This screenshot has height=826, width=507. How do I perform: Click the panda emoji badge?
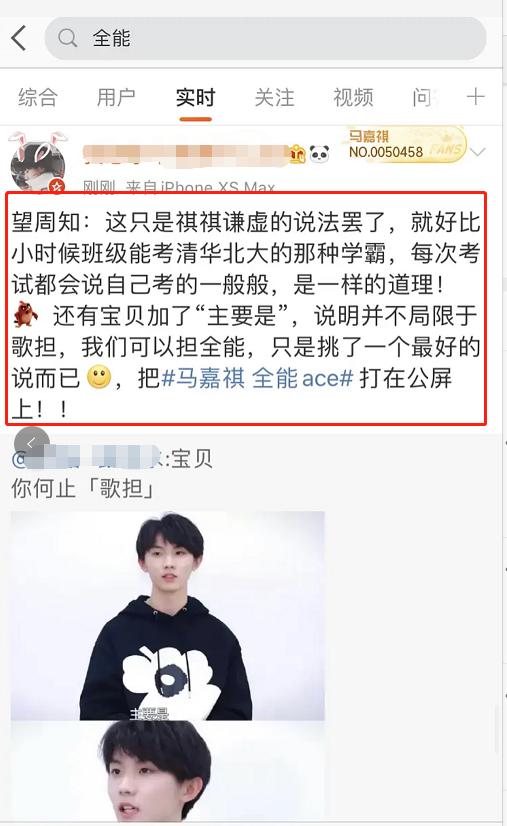click(319, 153)
